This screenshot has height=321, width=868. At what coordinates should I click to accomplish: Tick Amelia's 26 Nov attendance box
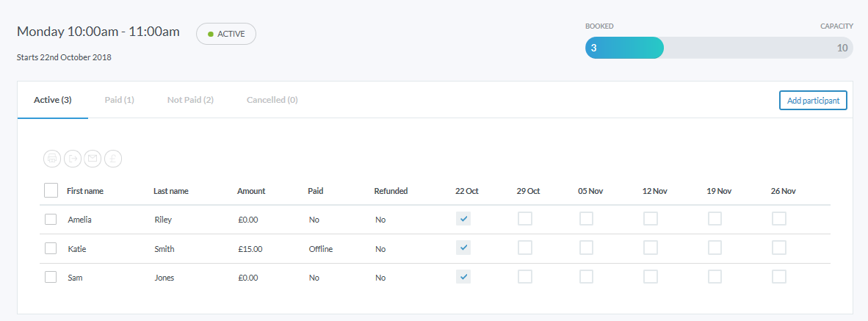point(779,218)
